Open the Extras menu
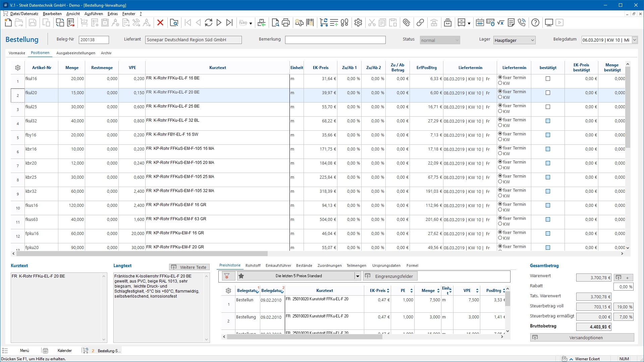The height and width of the screenshot is (362, 644). click(112, 14)
